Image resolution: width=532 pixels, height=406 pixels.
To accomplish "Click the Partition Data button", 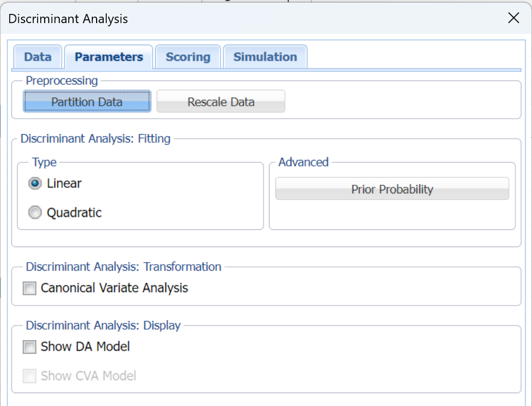I will point(87,102).
